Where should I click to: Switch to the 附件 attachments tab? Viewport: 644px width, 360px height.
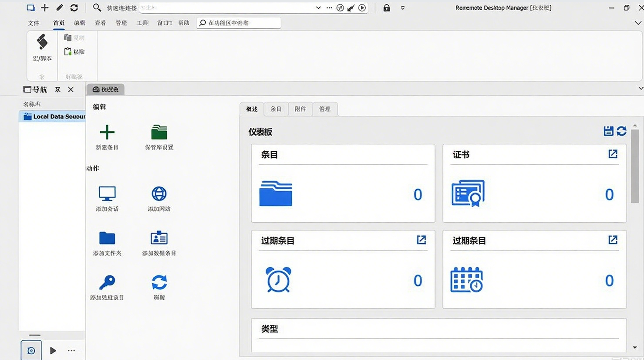(x=300, y=109)
